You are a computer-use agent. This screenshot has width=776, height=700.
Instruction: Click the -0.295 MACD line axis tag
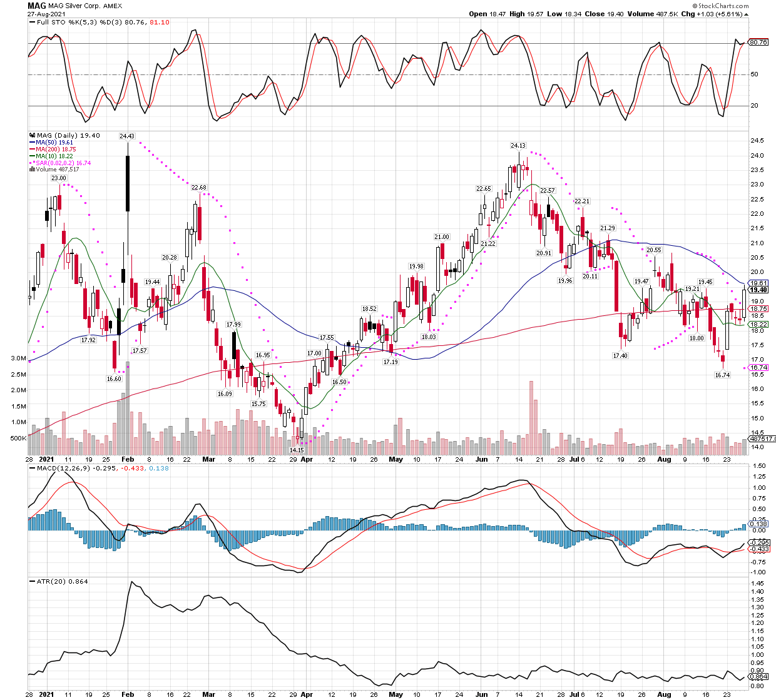click(x=758, y=542)
